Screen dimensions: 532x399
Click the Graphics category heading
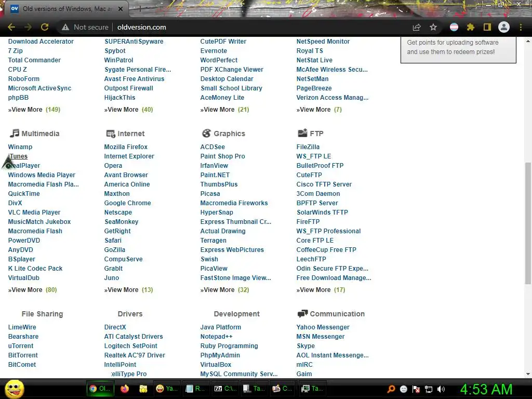[x=229, y=134]
